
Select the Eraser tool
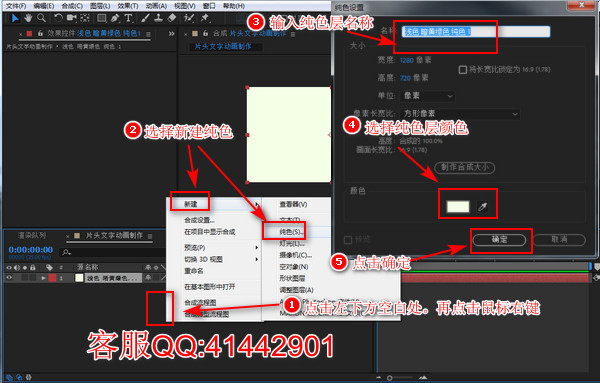click(x=172, y=18)
